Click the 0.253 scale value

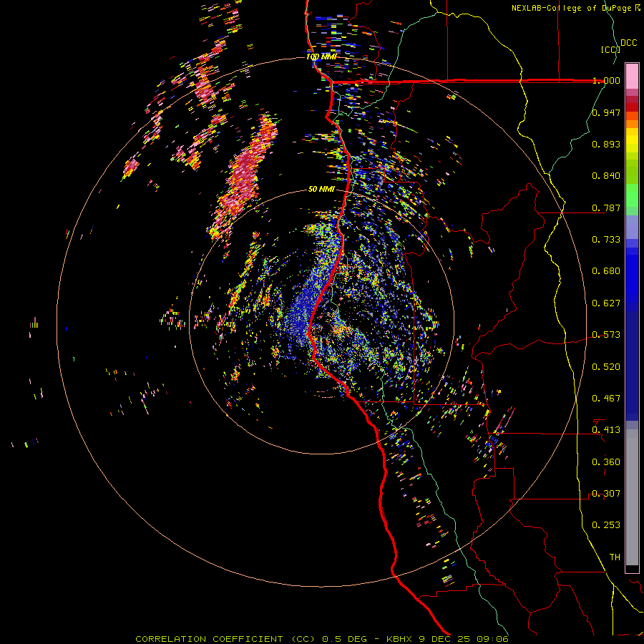(606, 525)
